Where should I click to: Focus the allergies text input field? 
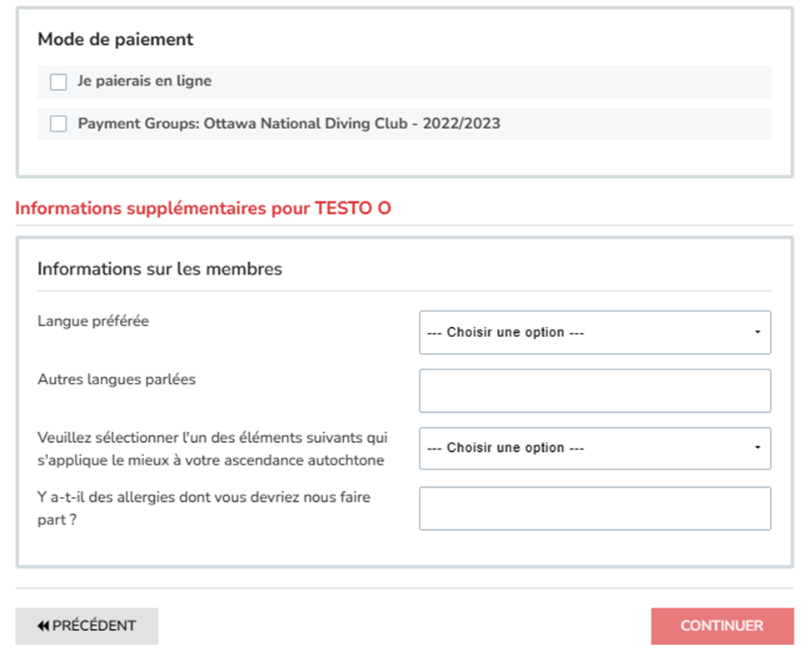pyautogui.click(x=595, y=509)
